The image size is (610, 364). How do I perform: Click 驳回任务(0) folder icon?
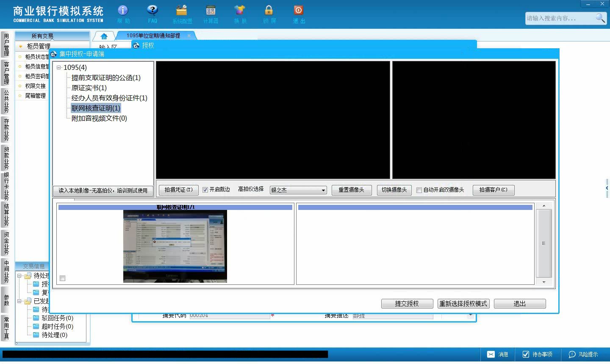click(x=36, y=318)
